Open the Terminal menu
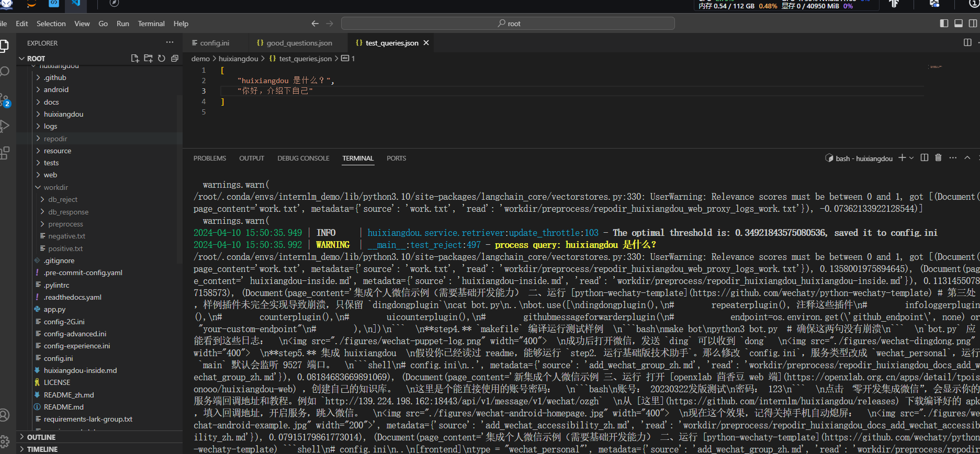980x454 pixels. coord(151,24)
